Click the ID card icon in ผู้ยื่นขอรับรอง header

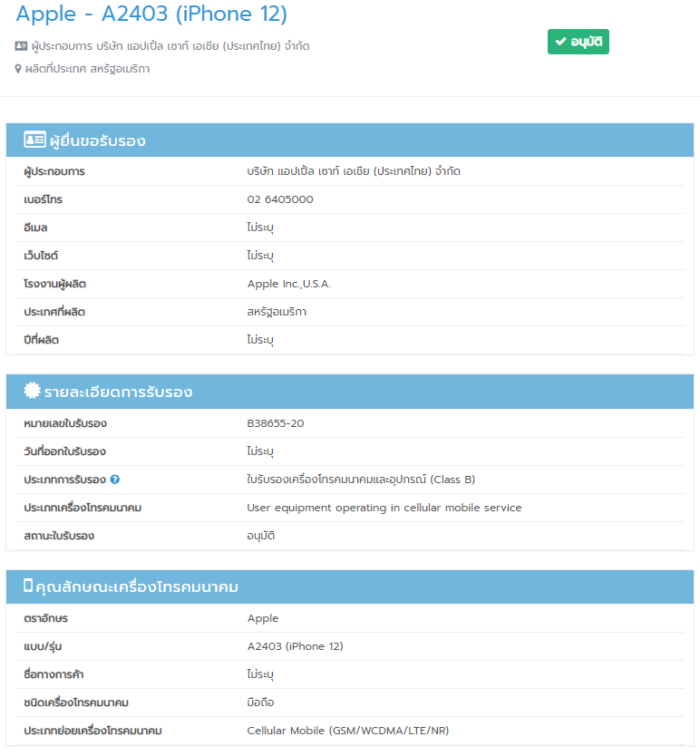point(34,140)
